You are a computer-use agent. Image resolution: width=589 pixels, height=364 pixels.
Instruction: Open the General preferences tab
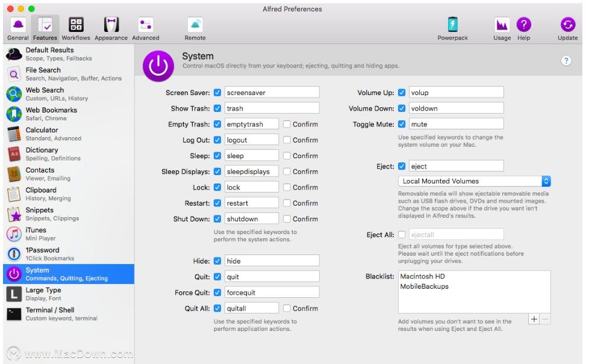(17, 28)
